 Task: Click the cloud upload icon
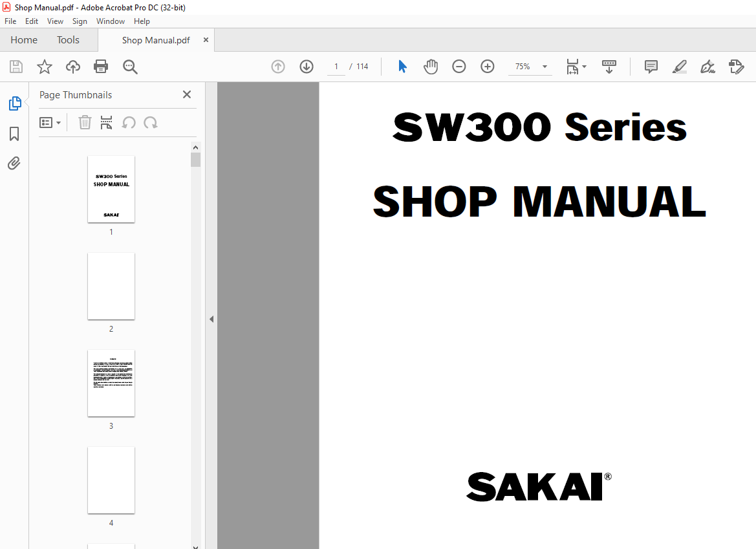pos(73,67)
